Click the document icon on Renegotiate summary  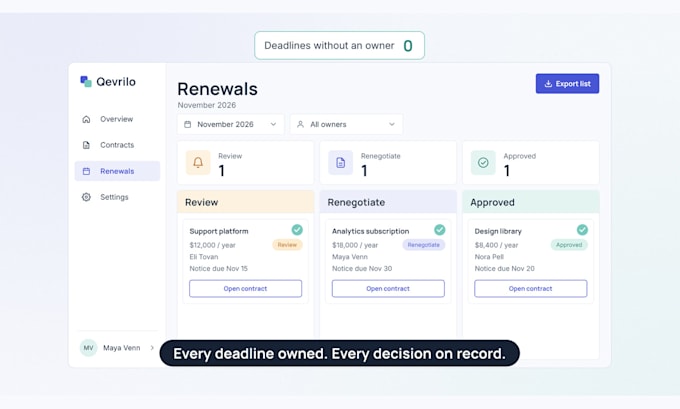pyautogui.click(x=340, y=163)
